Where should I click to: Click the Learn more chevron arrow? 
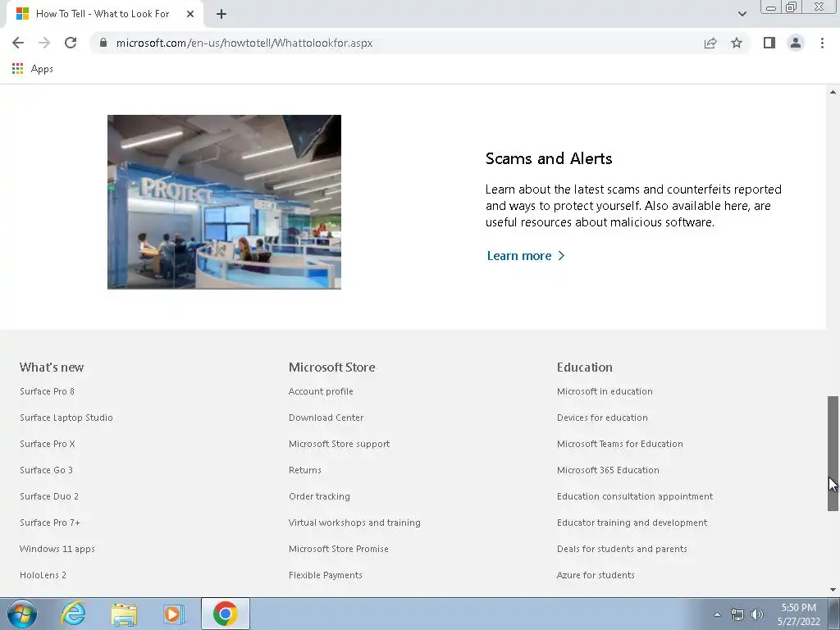pyautogui.click(x=561, y=256)
